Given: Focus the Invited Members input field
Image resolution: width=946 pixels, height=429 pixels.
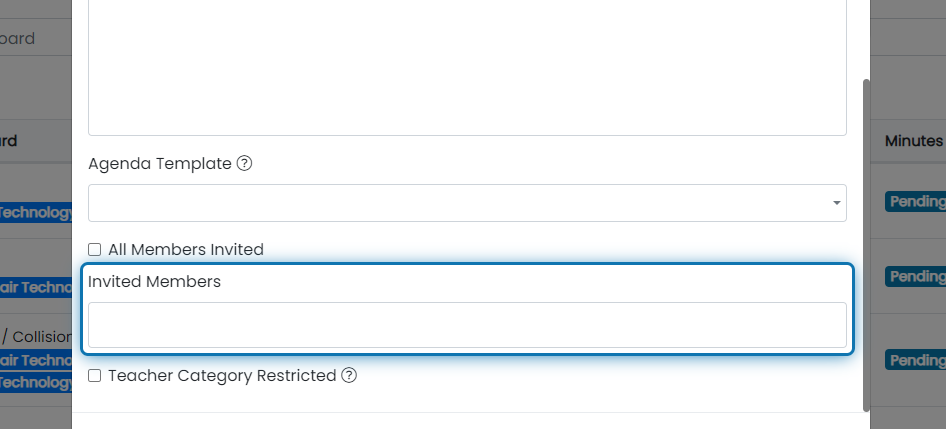Looking at the screenshot, I should click(x=468, y=325).
